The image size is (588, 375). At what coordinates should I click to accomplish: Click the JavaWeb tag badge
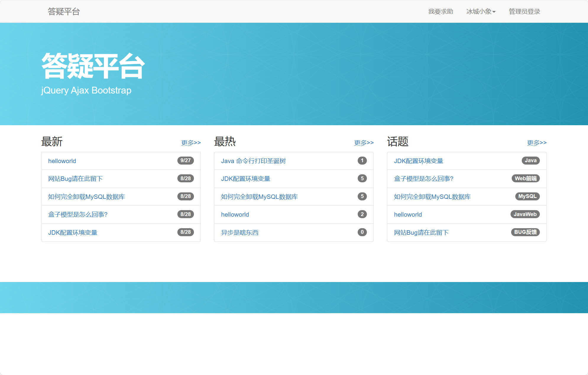click(525, 214)
